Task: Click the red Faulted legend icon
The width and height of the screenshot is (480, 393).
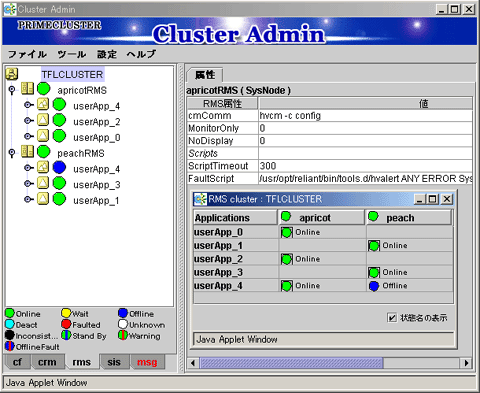Action: pos(66,324)
